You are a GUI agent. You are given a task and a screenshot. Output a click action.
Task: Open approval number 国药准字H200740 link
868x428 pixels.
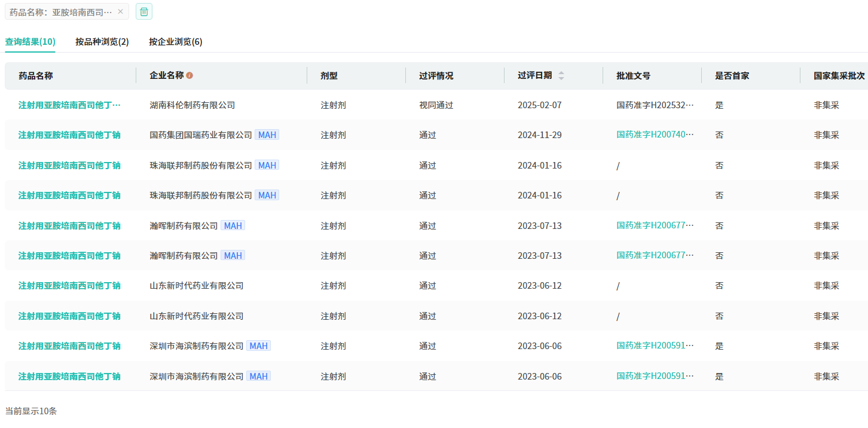click(x=655, y=134)
